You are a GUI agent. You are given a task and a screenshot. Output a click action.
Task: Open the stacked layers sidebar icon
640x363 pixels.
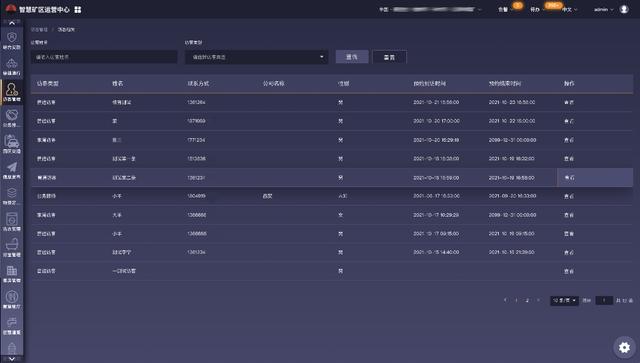[12, 193]
